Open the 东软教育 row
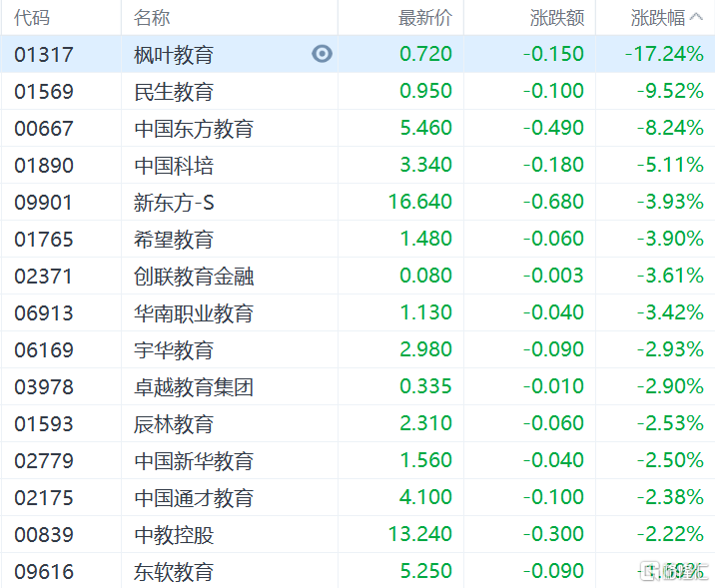Image resolution: width=715 pixels, height=588 pixels. point(357,571)
